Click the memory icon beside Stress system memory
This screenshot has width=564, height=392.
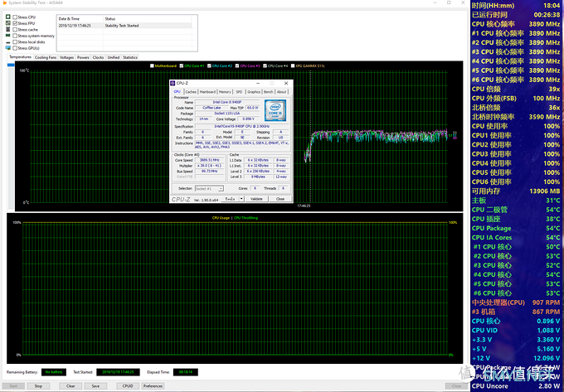(9, 36)
